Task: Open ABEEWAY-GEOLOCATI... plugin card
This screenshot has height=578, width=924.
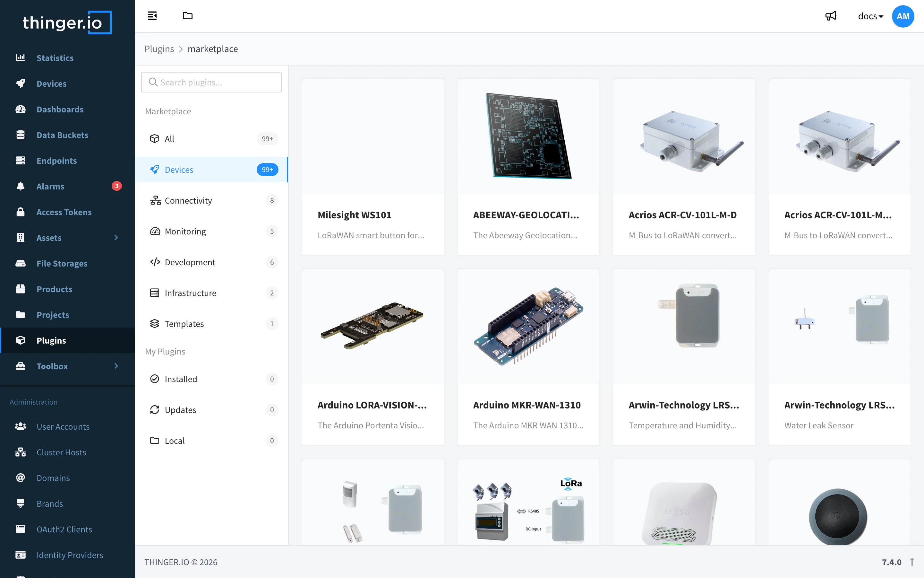Action: pyautogui.click(x=528, y=167)
